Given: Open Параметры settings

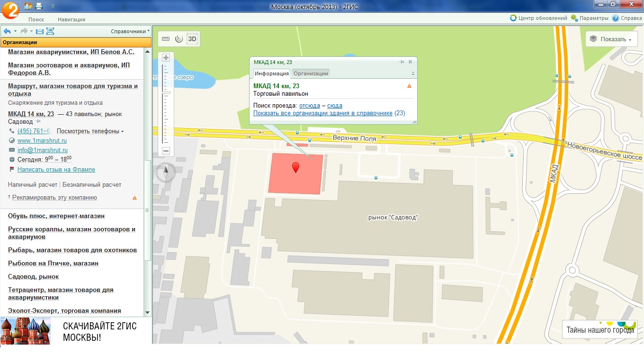Looking at the screenshot, I should [x=590, y=18].
